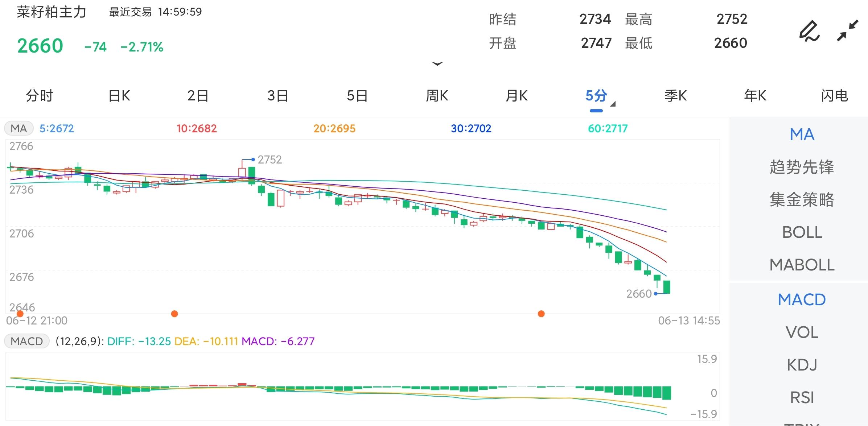The image size is (868, 426).
Task: Select RSI sub-indicator
Action: tap(802, 398)
